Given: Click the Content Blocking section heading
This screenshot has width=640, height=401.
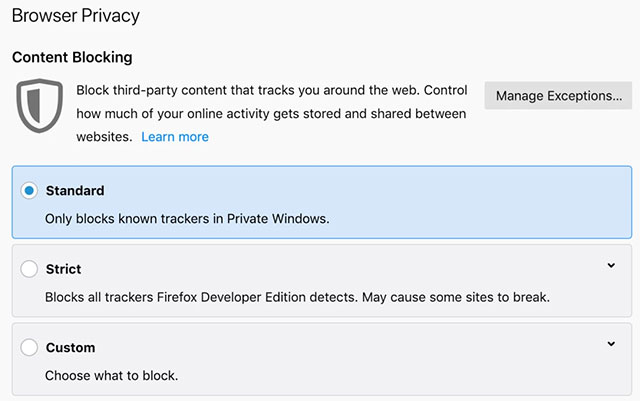Looking at the screenshot, I should click(x=72, y=58).
